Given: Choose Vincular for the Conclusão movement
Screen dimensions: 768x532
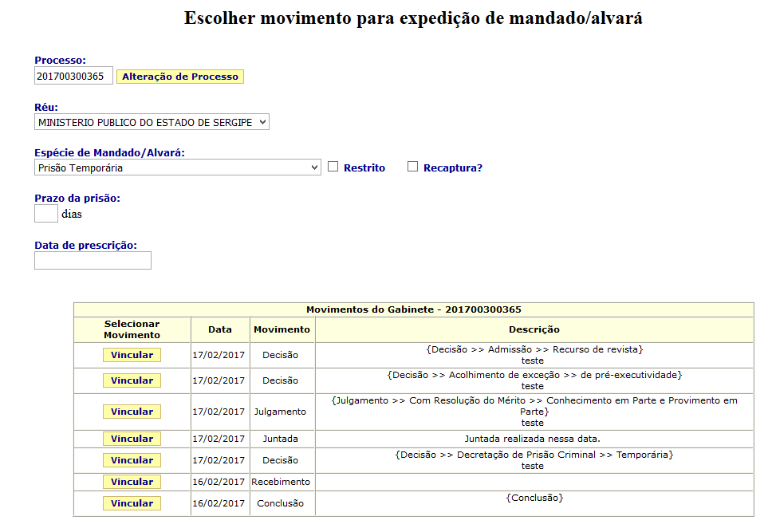Looking at the screenshot, I should tap(132, 503).
